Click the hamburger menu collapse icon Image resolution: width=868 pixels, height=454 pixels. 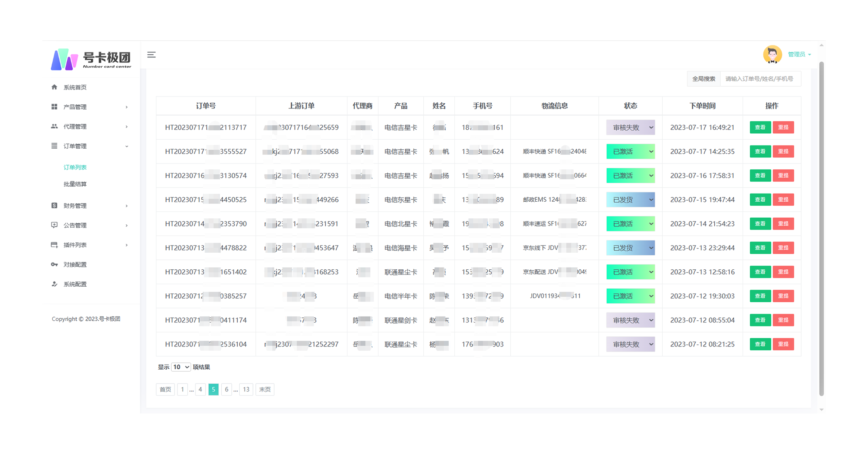coord(151,55)
